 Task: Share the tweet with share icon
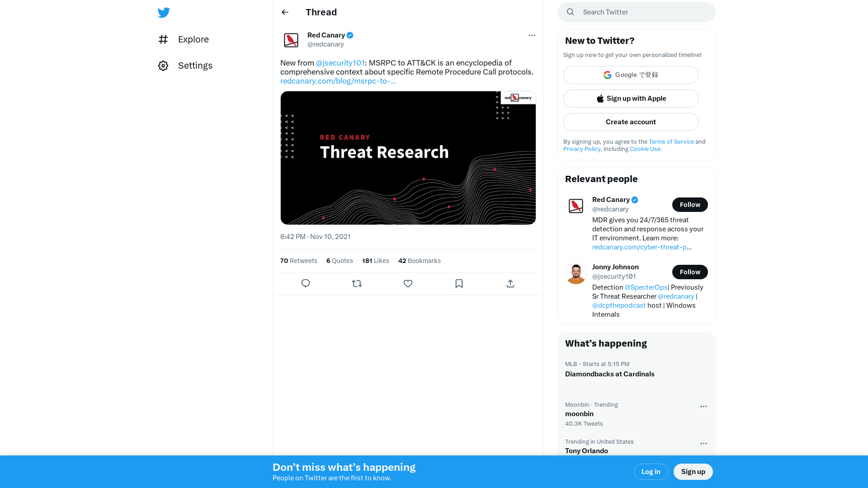click(510, 283)
